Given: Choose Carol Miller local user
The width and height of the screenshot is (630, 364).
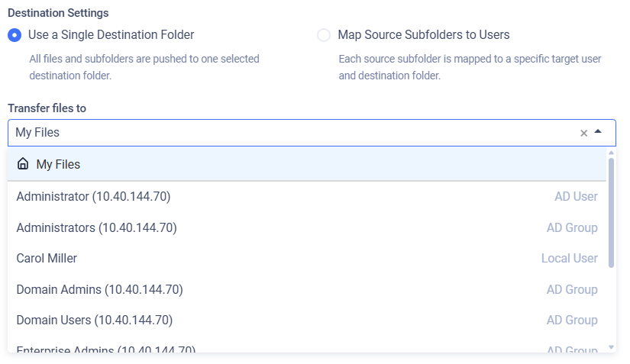Looking at the screenshot, I should click(306, 259).
